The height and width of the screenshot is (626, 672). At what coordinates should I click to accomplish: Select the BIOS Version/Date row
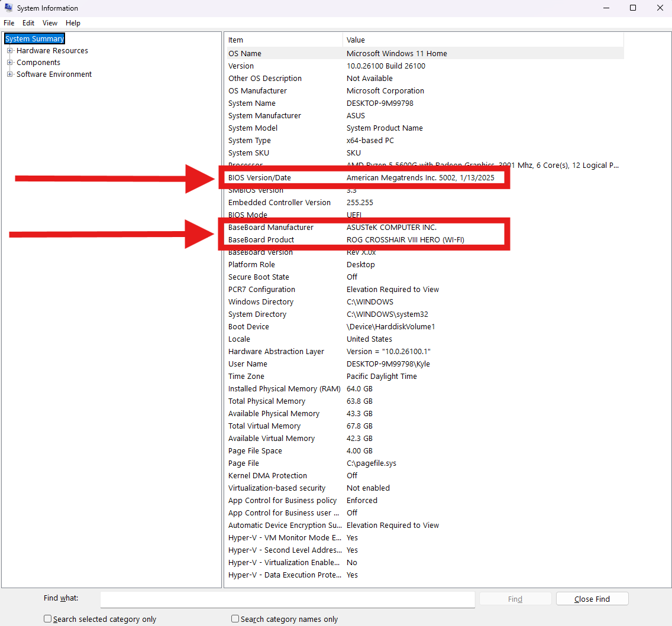coord(425,178)
